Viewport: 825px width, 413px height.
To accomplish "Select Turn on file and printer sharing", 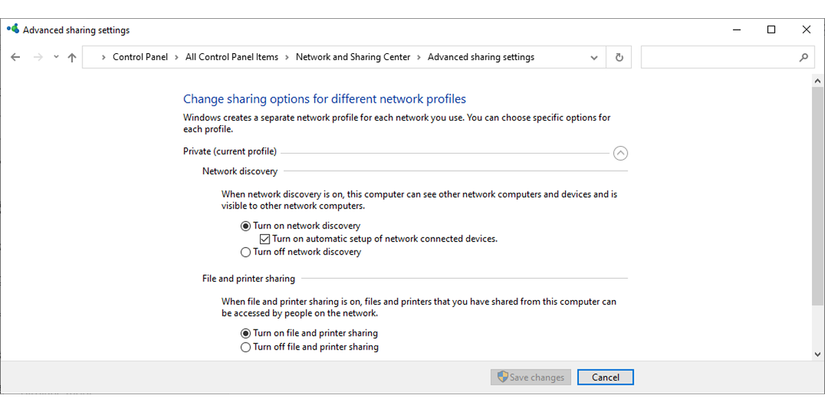I will (246, 333).
